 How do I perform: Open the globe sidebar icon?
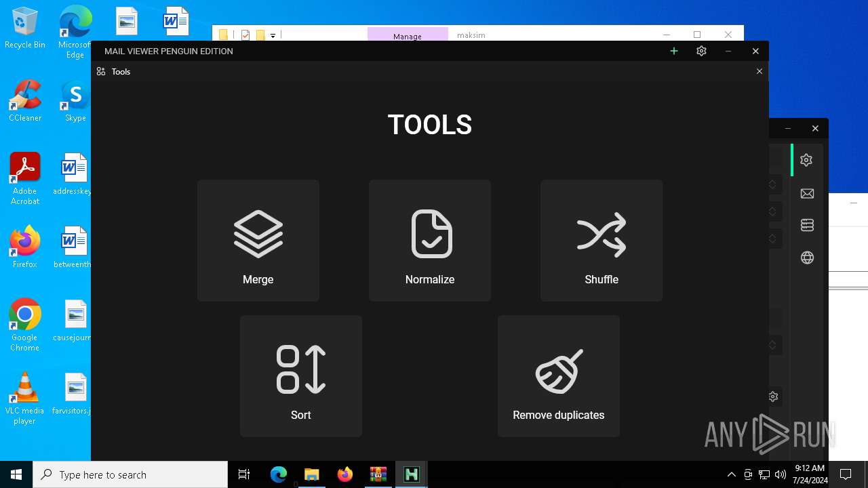(807, 258)
